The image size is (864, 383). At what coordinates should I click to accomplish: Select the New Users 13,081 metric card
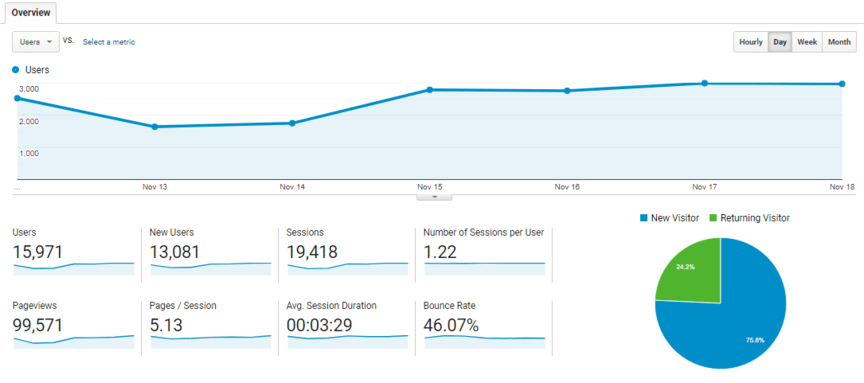[210, 252]
